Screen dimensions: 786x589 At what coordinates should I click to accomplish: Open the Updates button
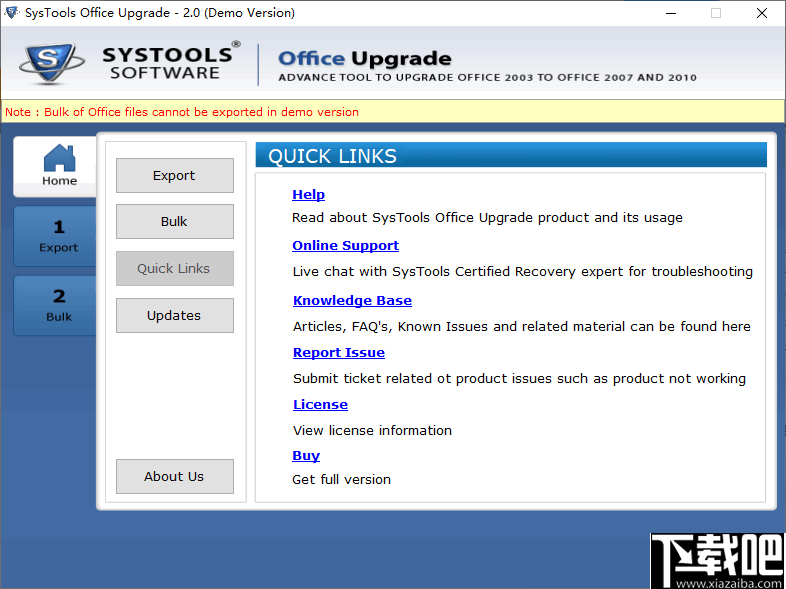pos(174,315)
